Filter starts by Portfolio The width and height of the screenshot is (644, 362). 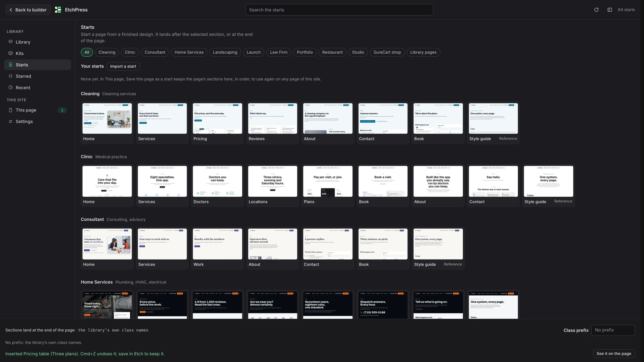pyautogui.click(x=305, y=52)
